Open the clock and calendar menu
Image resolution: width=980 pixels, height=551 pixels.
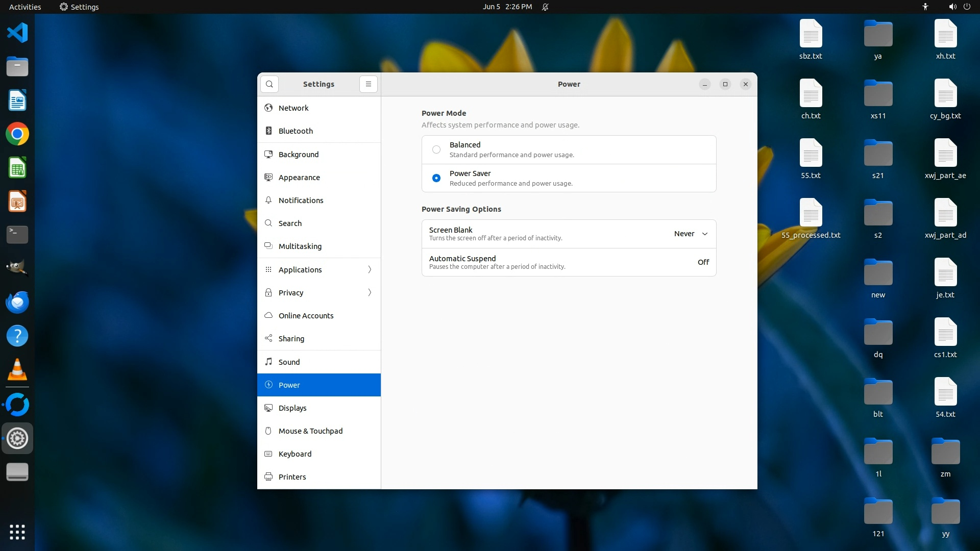coord(507,7)
